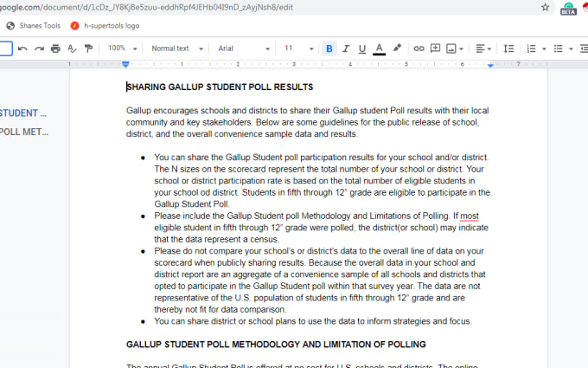588x368 pixels.
Task: Open the Arial font dropdown
Action: 244,48
